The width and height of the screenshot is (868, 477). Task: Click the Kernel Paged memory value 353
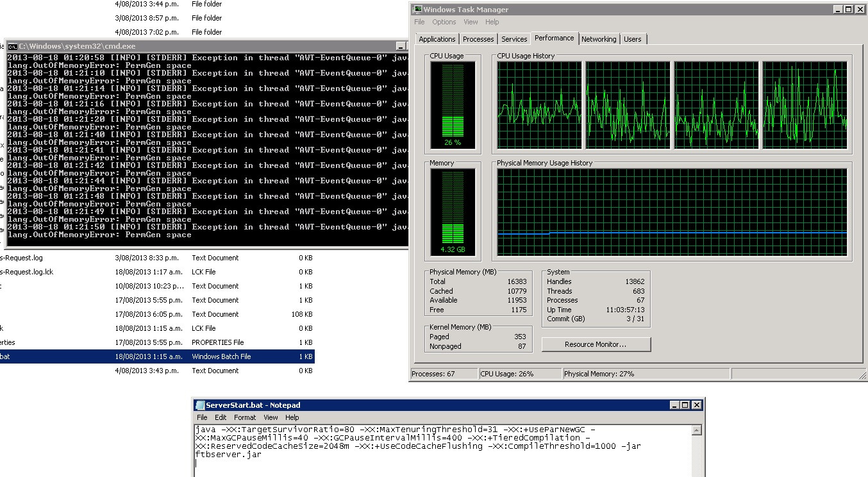(520, 337)
